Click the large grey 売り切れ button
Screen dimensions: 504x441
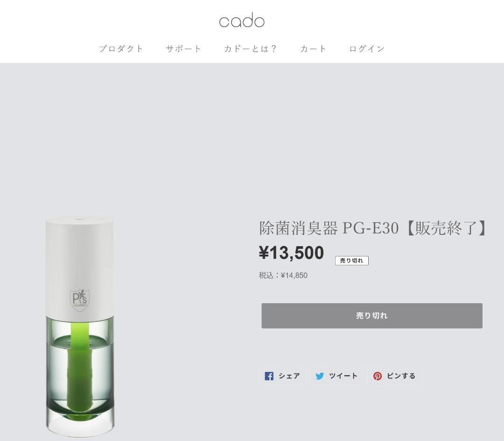(372, 315)
